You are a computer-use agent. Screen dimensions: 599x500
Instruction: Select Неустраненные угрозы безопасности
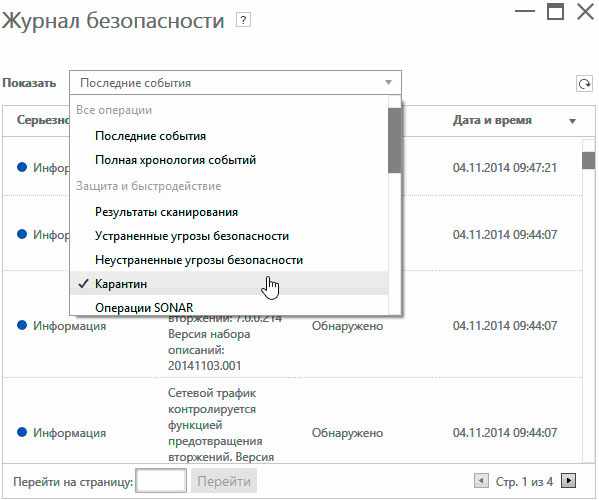pos(199,260)
